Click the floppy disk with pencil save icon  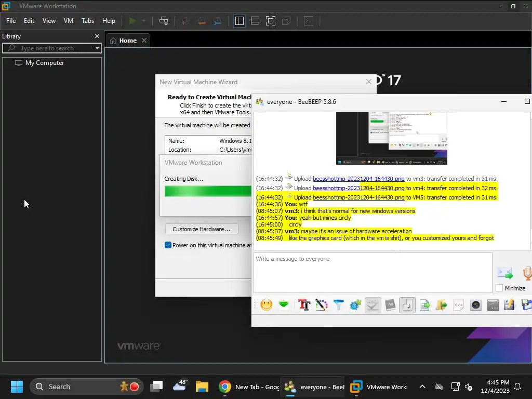[x=509, y=304]
